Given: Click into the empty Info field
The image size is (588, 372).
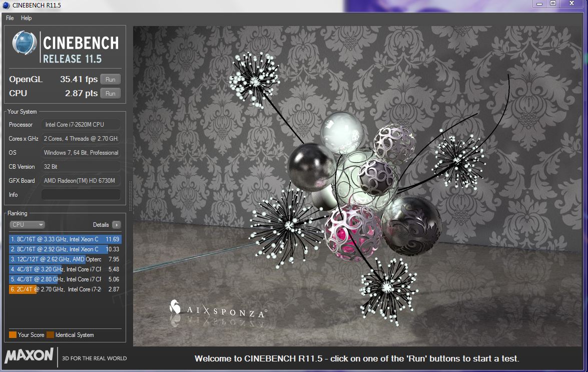Looking at the screenshot, I should [x=81, y=195].
